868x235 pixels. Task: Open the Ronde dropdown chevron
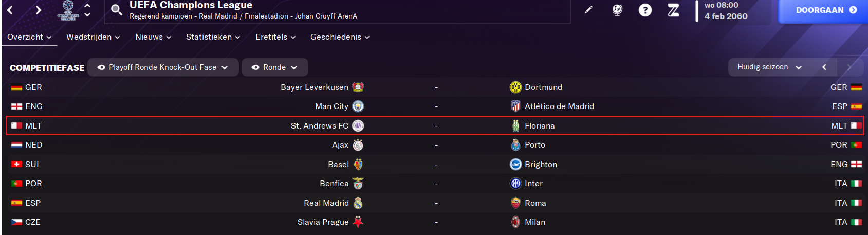[x=294, y=67]
